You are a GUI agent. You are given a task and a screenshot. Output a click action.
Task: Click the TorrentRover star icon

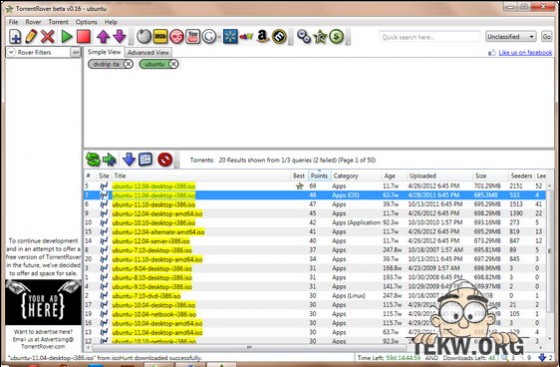(320, 36)
